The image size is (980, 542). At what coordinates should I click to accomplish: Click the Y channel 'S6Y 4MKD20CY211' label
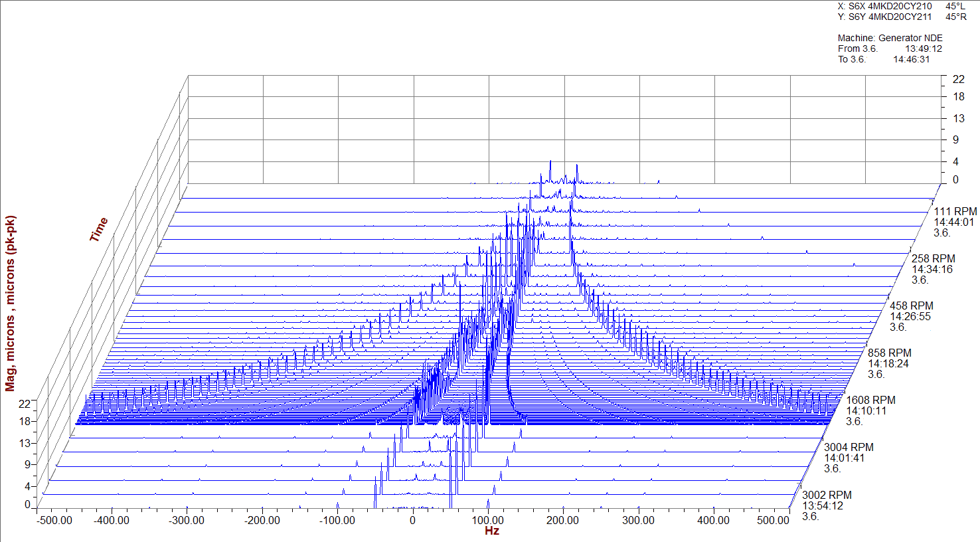click(890, 17)
